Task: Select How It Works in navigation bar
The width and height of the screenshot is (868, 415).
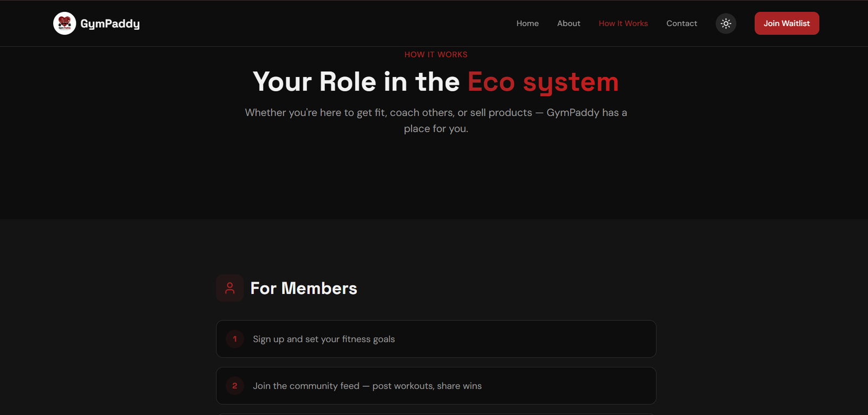Action: tap(623, 23)
